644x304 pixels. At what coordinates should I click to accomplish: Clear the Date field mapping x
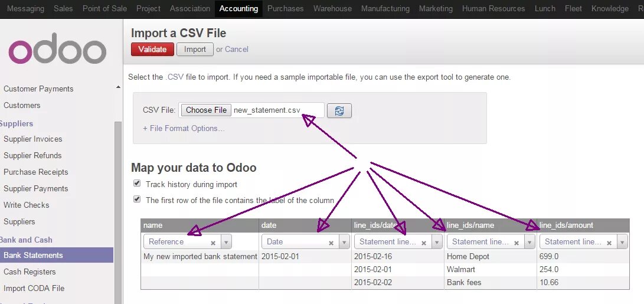point(331,243)
